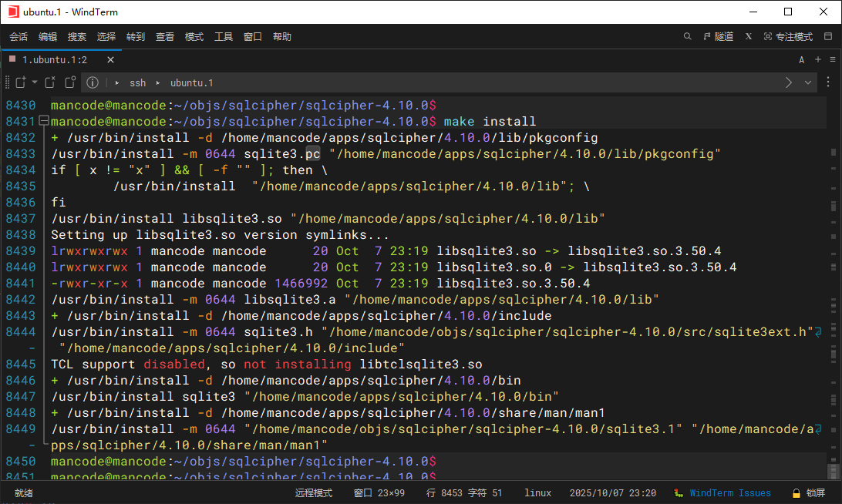Image resolution: width=842 pixels, height=504 pixels.
Task: Click the ssh breadcrumb in address bar
Action: coord(137,82)
